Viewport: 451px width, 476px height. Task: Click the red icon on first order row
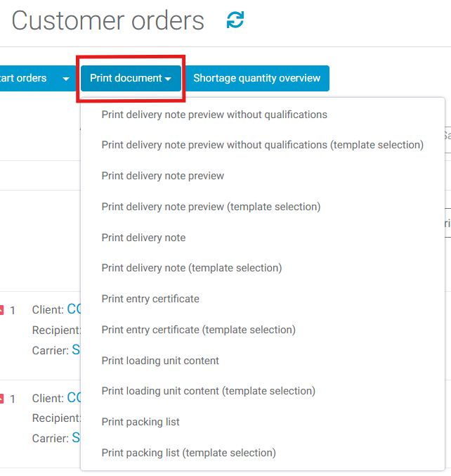(x=1, y=310)
